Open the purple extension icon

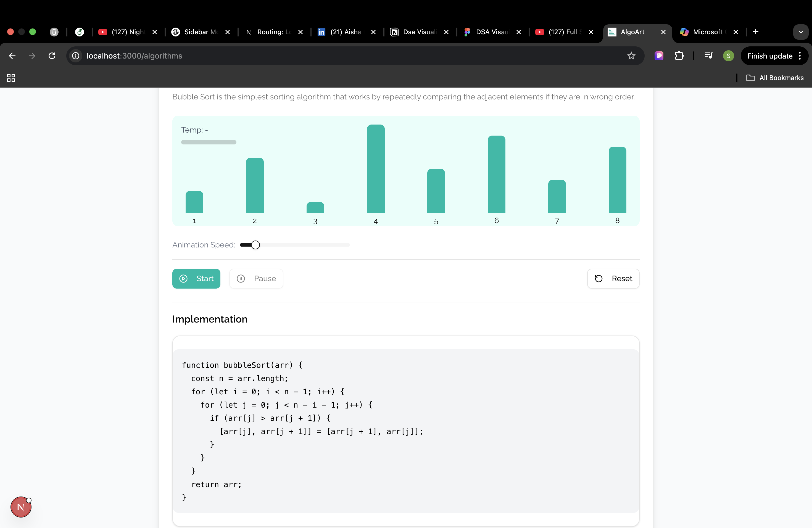(659, 56)
